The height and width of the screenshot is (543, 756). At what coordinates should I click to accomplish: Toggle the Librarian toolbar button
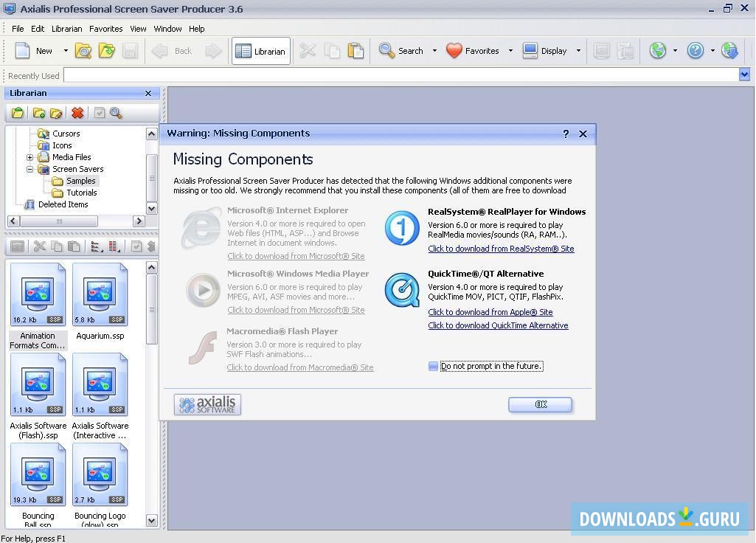point(261,51)
